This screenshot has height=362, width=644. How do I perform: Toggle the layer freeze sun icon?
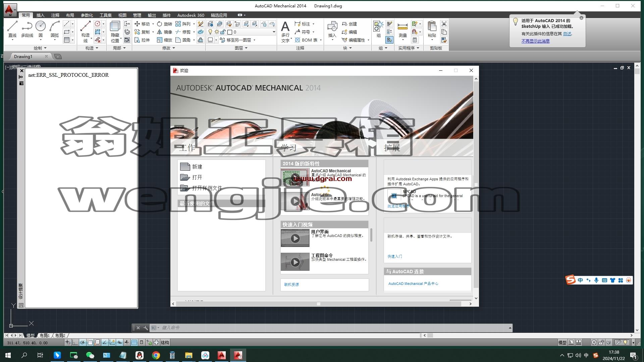(217, 32)
